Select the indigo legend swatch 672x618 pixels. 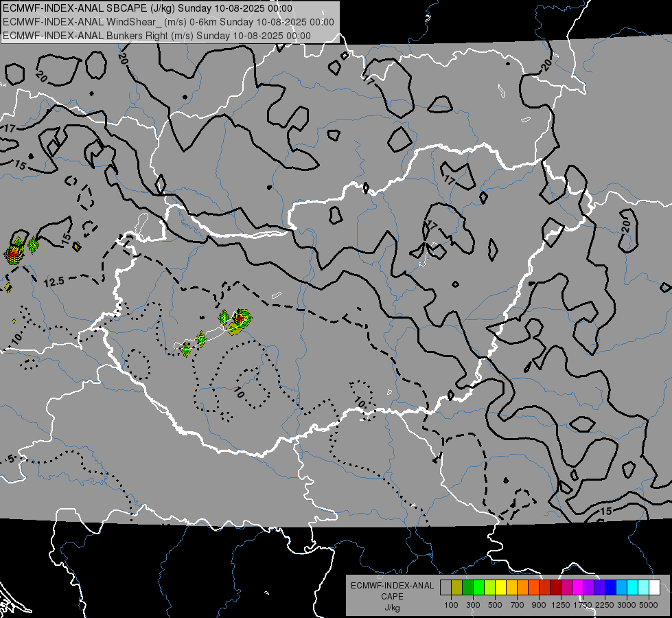click(x=599, y=587)
